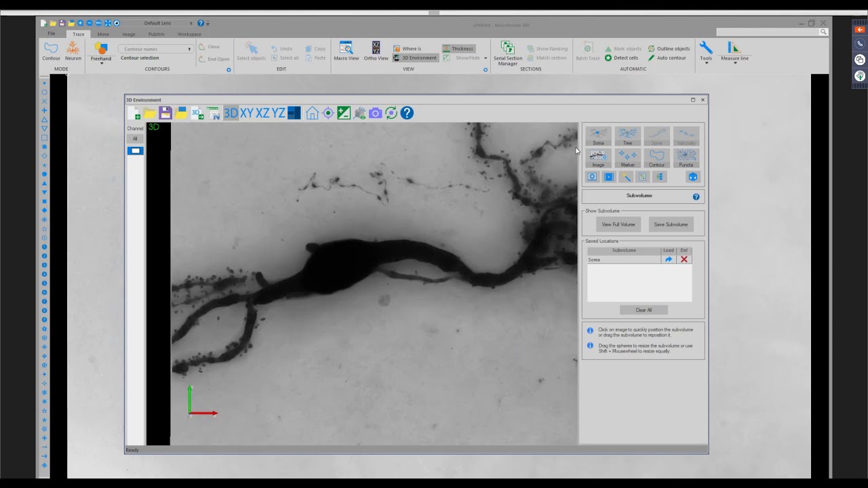
Task: Click zoom-out icon in quick access toolbar
Action: [x=89, y=23]
